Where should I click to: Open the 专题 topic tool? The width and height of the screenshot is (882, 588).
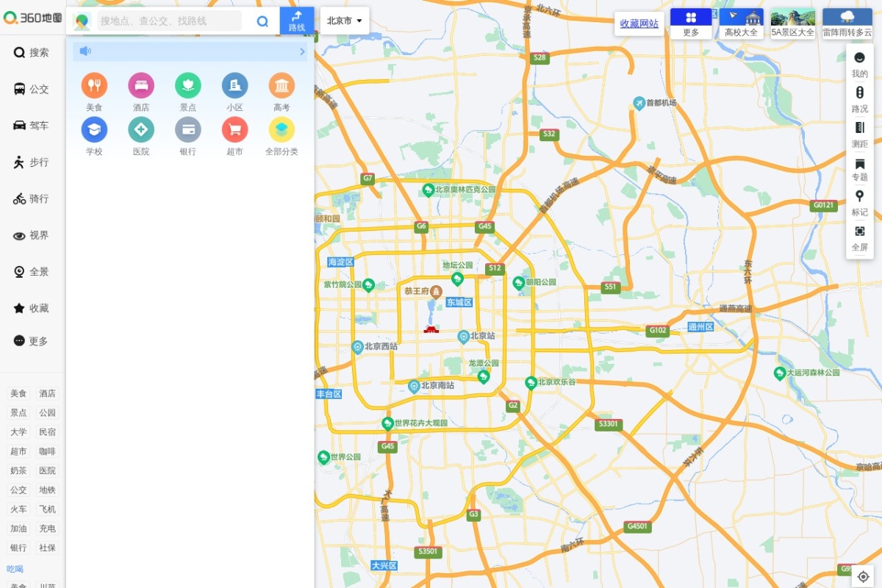tap(860, 169)
